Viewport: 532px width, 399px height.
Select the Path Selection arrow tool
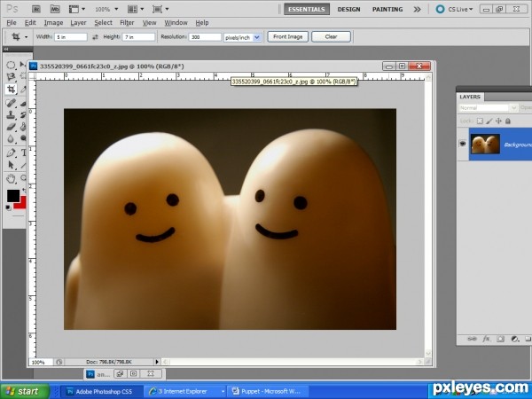point(11,165)
